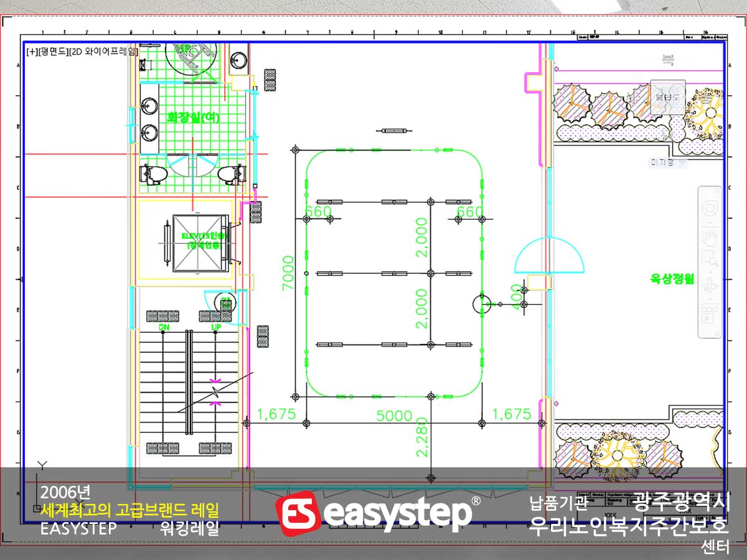The height and width of the screenshot is (560, 747).
Task: Activate the Orbit tool in navigation bar
Action: [x=710, y=286]
